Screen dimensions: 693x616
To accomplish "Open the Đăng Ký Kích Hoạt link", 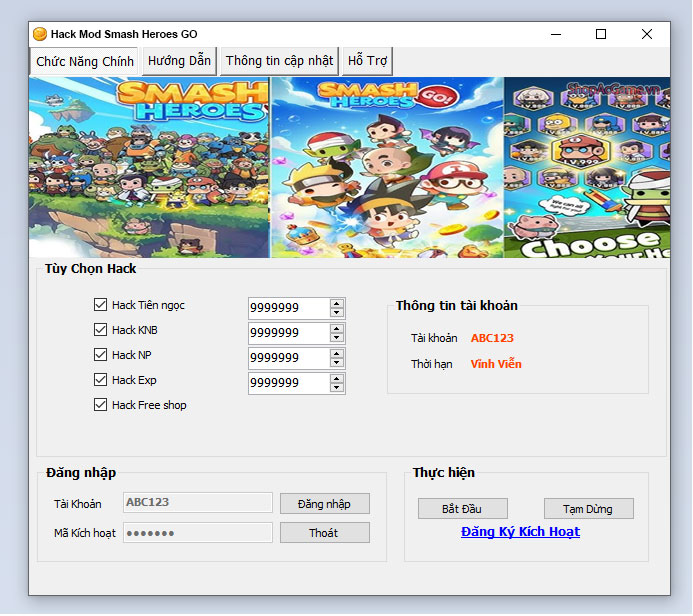I will point(520,532).
